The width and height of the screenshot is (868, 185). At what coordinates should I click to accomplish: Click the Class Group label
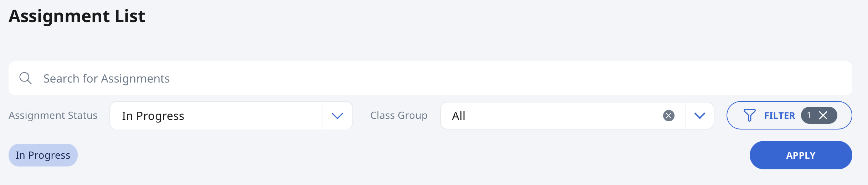[399, 115]
